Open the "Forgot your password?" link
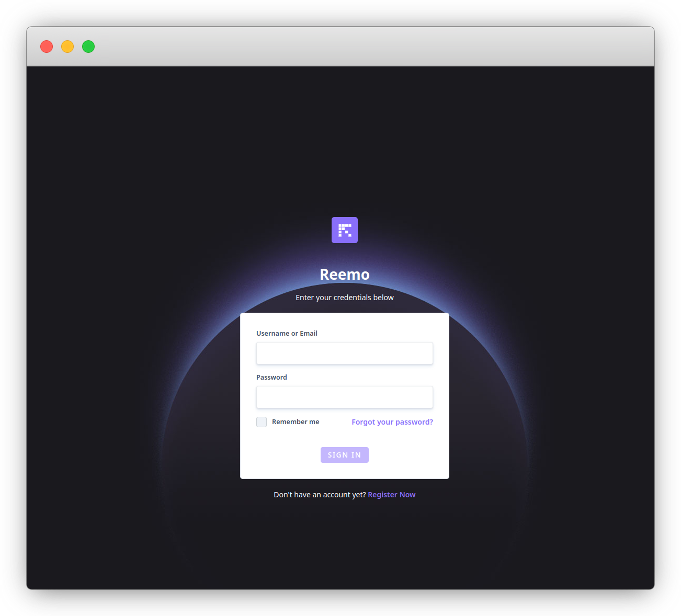This screenshot has width=681, height=616. pos(392,422)
